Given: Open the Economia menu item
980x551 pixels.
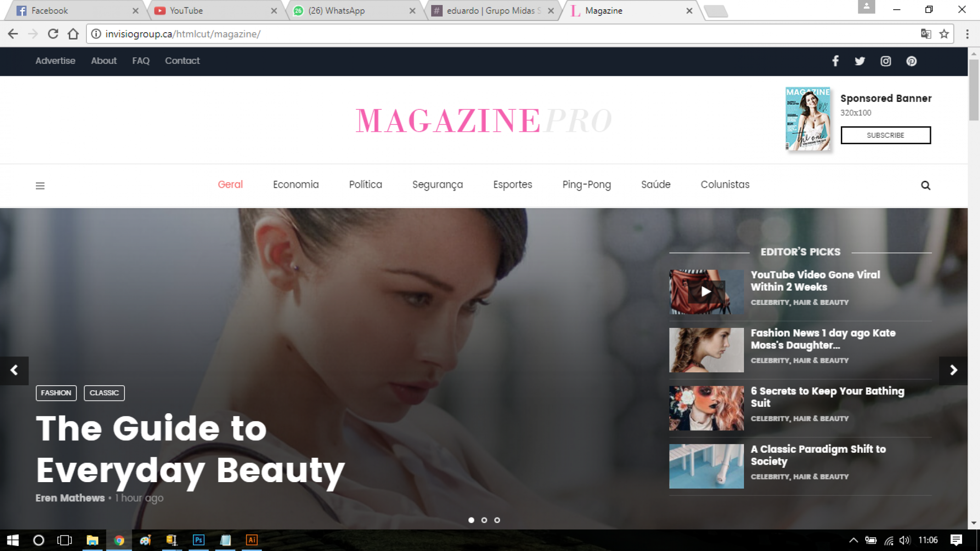Looking at the screenshot, I should click(296, 185).
